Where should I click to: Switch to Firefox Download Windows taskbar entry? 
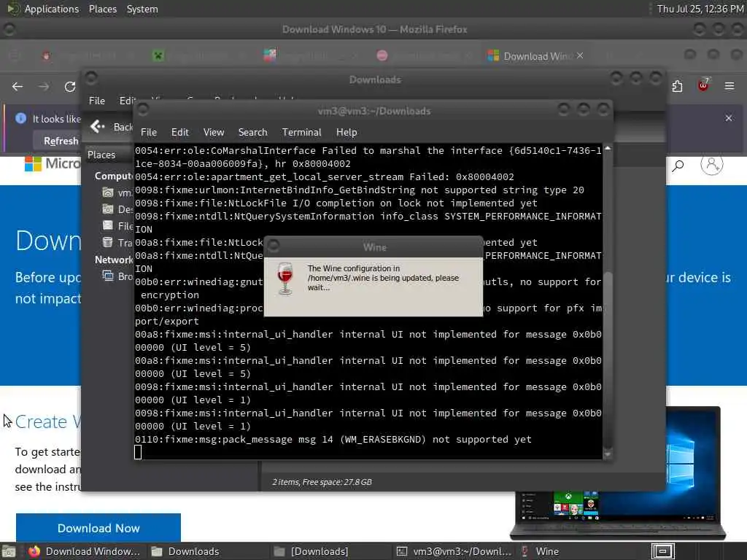point(85,551)
